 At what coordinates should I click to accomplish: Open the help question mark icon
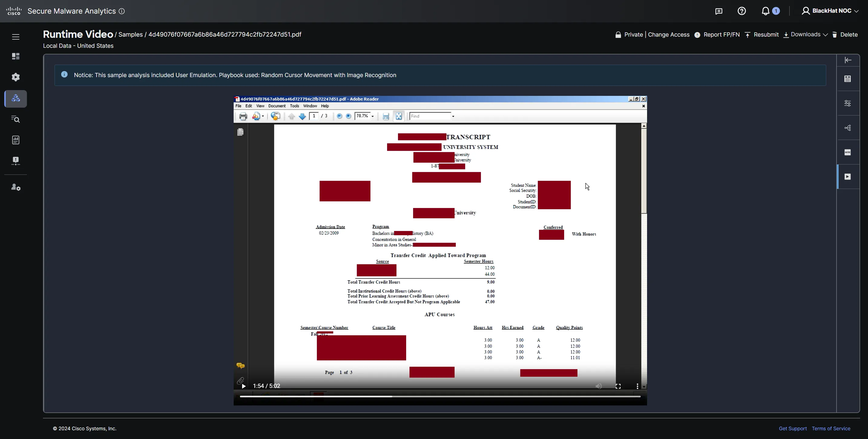tap(741, 11)
